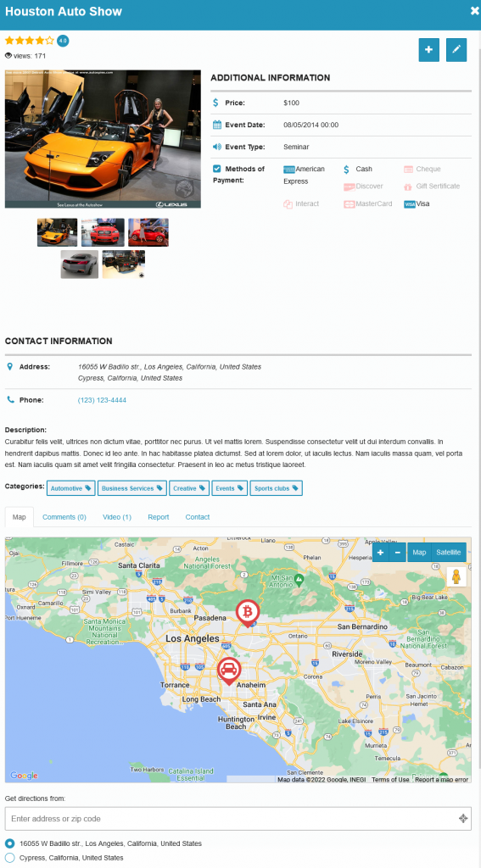The image size is (481, 868).
Task: Click the first rating star
Action: pos(9,41)
